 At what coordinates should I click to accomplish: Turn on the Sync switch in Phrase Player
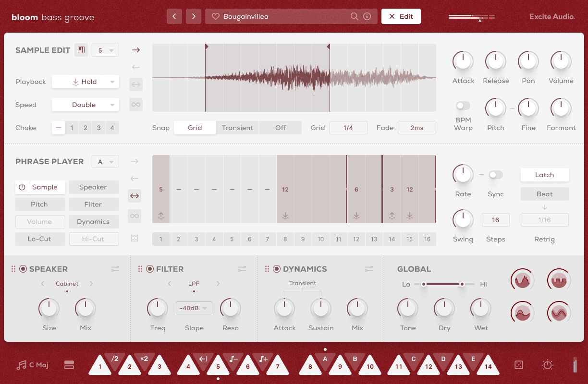[495, 175]
